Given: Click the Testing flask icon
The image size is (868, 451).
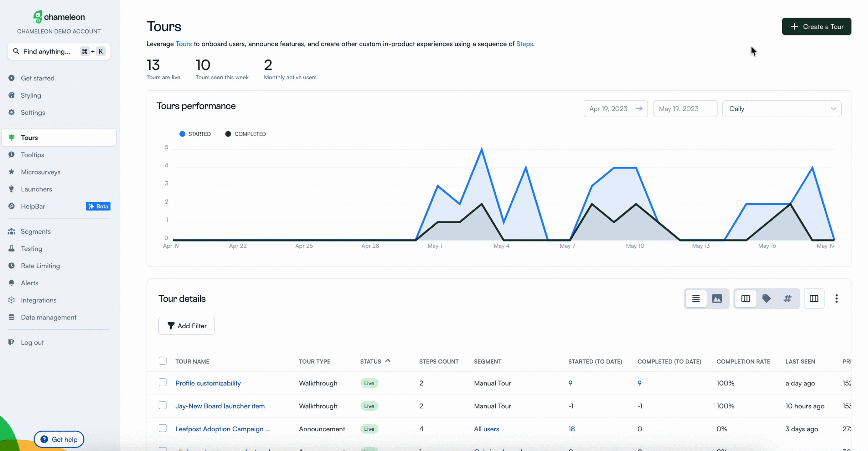Looking at the screenshot, I should tap(12, 248).
